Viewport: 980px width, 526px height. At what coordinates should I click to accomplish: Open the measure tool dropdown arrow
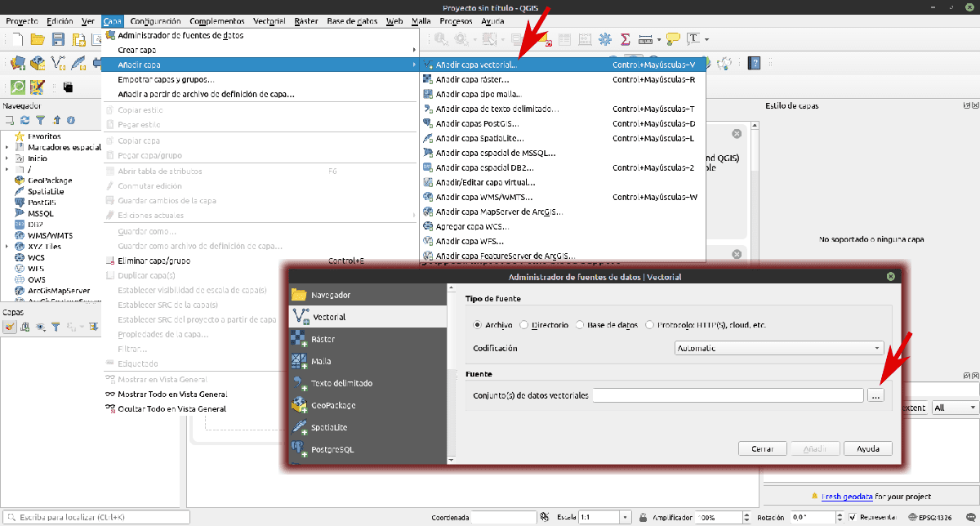658,39
